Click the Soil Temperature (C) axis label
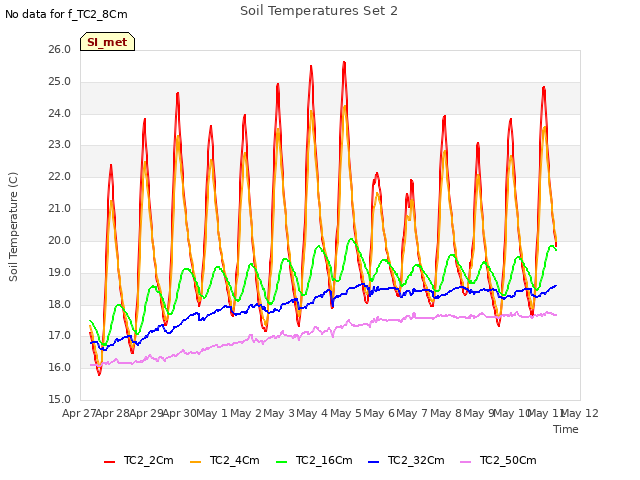640x480 pixels. pyautogui.click(x=13, y=227)
